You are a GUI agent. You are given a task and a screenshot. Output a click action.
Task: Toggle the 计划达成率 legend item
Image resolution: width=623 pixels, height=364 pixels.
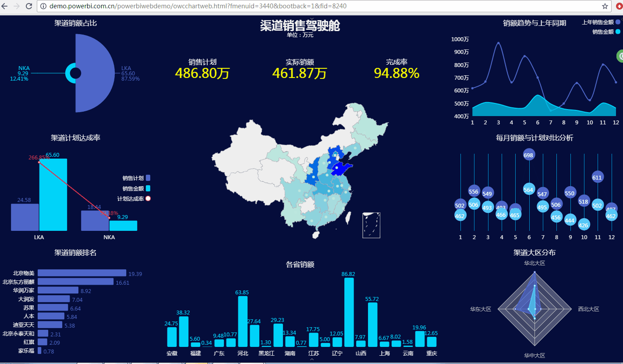pos(134,198)
